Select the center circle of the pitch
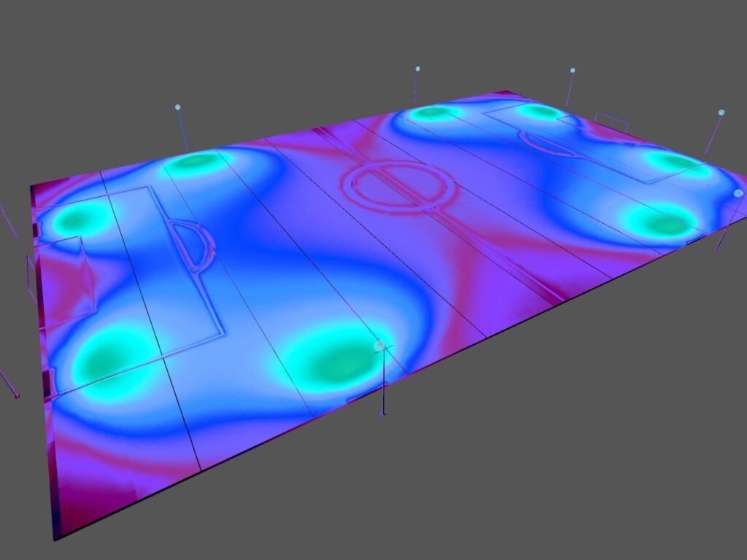 398,184
